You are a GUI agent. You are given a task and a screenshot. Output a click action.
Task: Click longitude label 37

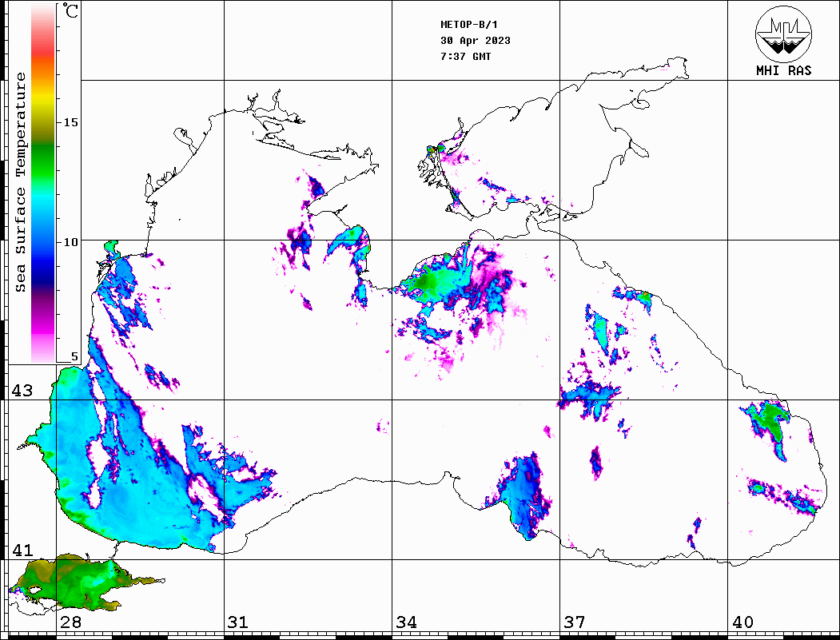[x=575, y=622]
